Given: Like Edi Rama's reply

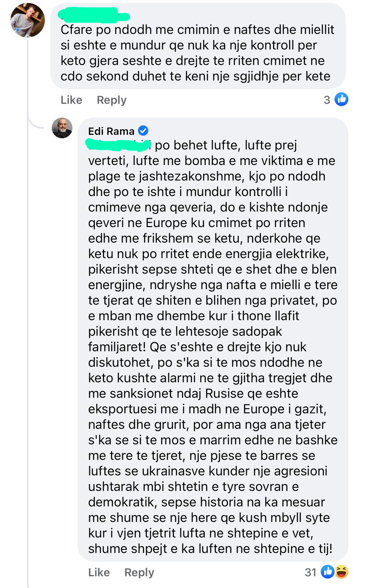Looking at the screenshot, I should (x=99, y=572).
